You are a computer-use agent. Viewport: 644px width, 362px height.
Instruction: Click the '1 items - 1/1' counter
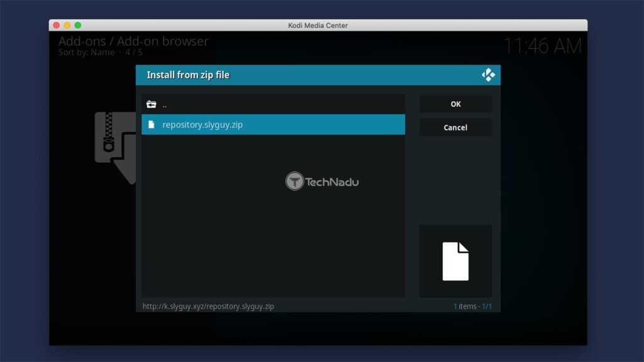(472, 306)
